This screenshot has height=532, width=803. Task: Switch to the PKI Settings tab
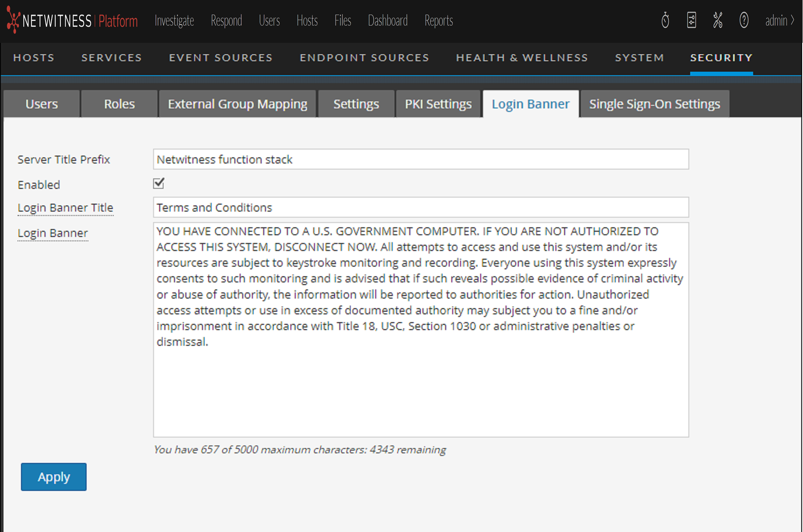pos(438,104)
